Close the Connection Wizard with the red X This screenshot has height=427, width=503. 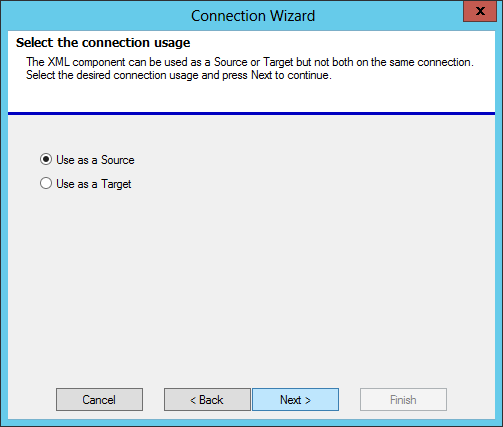click(480, 11)
